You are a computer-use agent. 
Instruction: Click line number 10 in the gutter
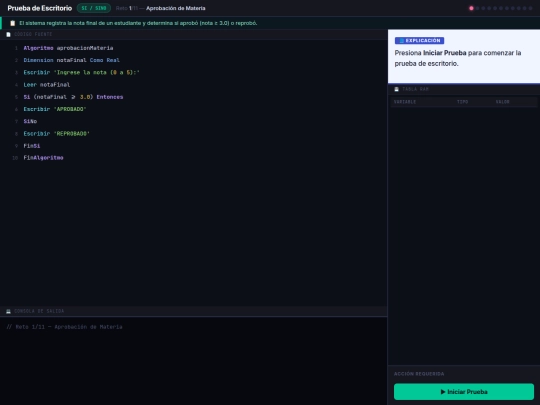[x=15, y=158]
